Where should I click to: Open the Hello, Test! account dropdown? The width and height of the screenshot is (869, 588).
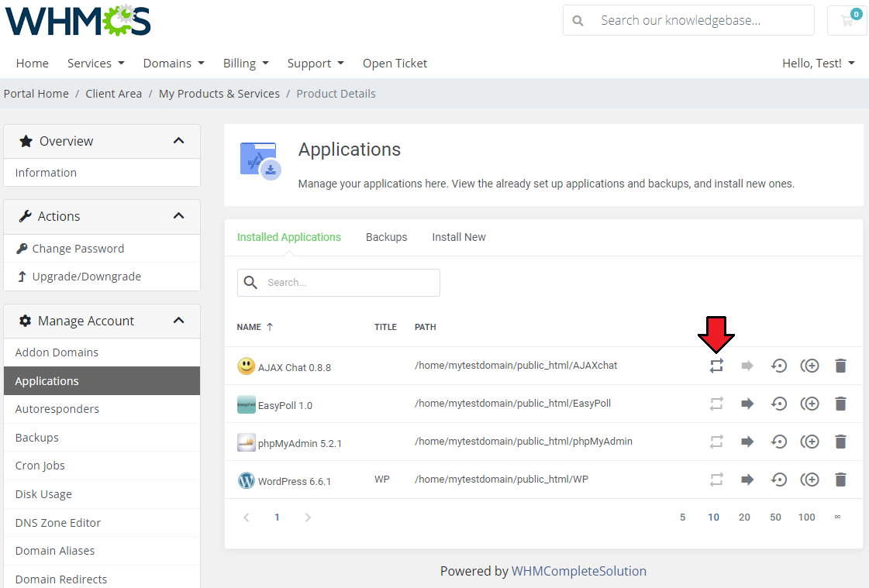818,63
